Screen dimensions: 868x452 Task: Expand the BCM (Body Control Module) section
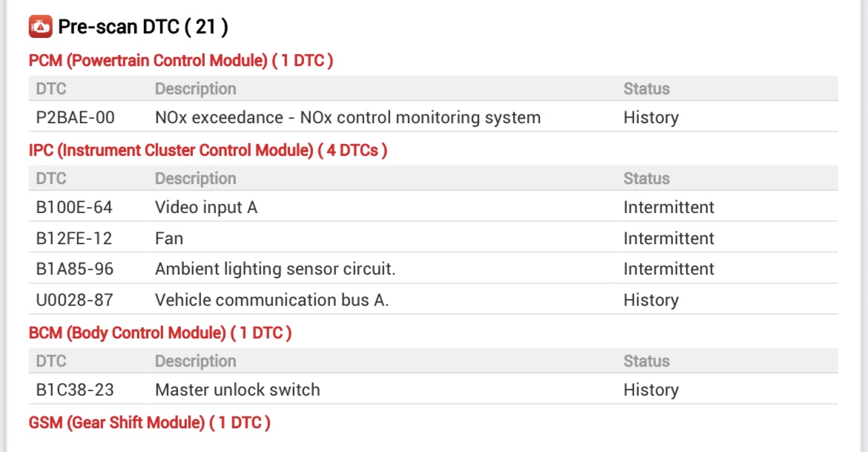pos(160,333)
